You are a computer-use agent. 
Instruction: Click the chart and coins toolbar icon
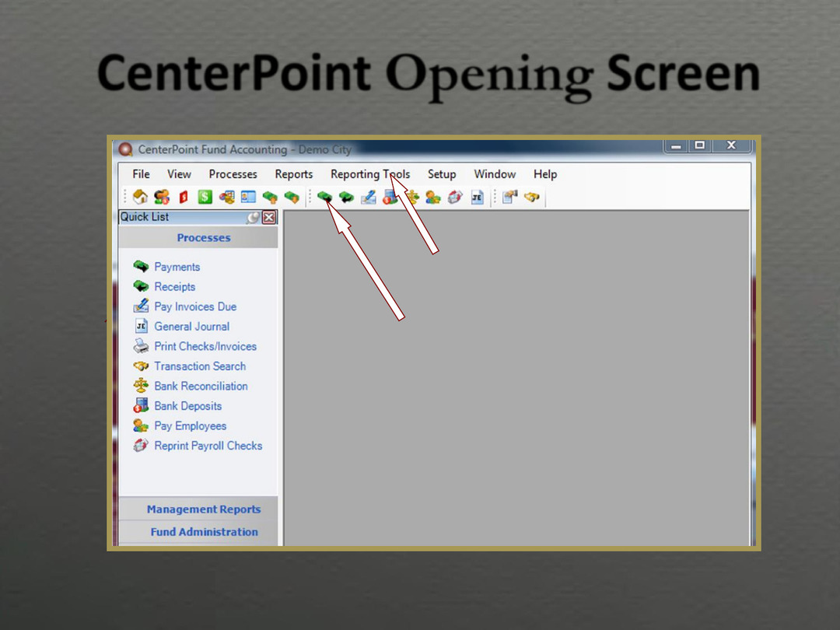point(226,197)
